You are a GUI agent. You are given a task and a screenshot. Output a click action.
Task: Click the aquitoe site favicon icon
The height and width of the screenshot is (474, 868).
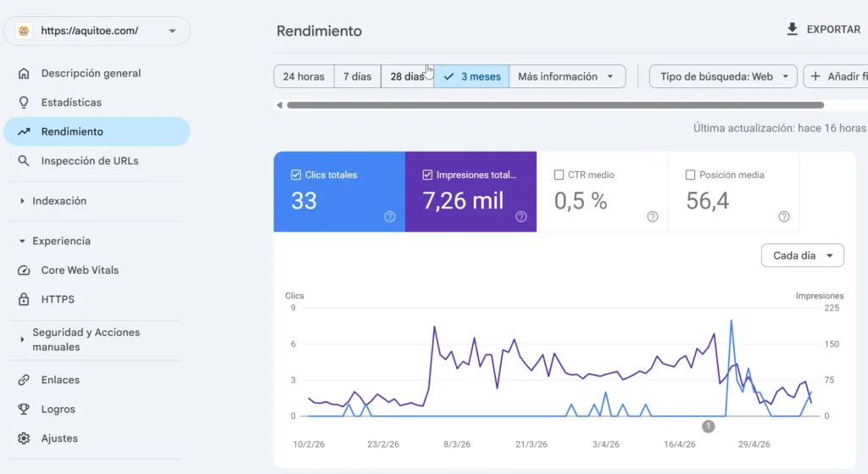(24, 31)
